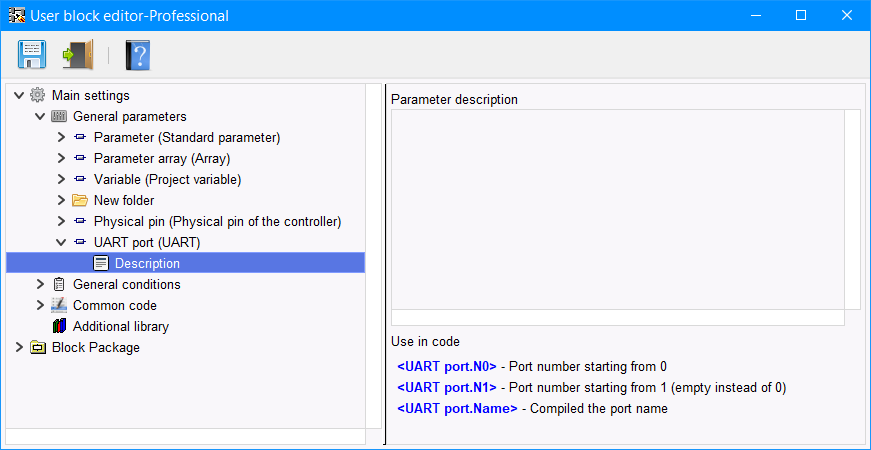The image size is (871, 450).
Task: Click the Block Package folder icon
Action: (38, 348)
